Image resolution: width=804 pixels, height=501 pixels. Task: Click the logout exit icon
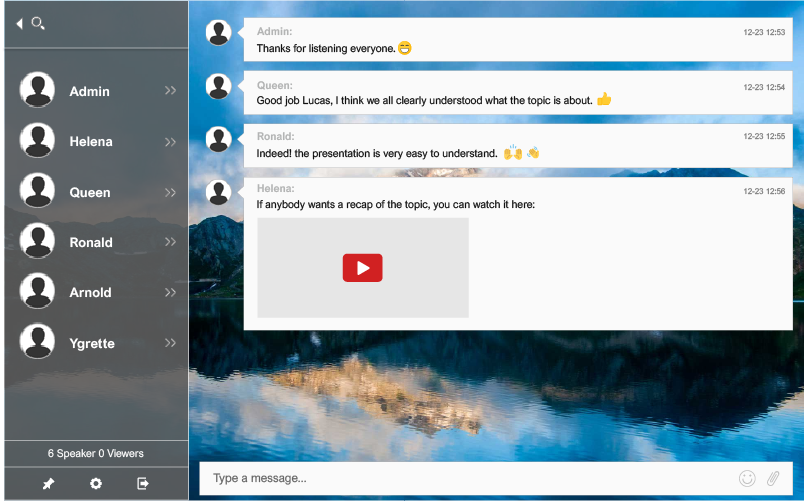pos(143,484)
